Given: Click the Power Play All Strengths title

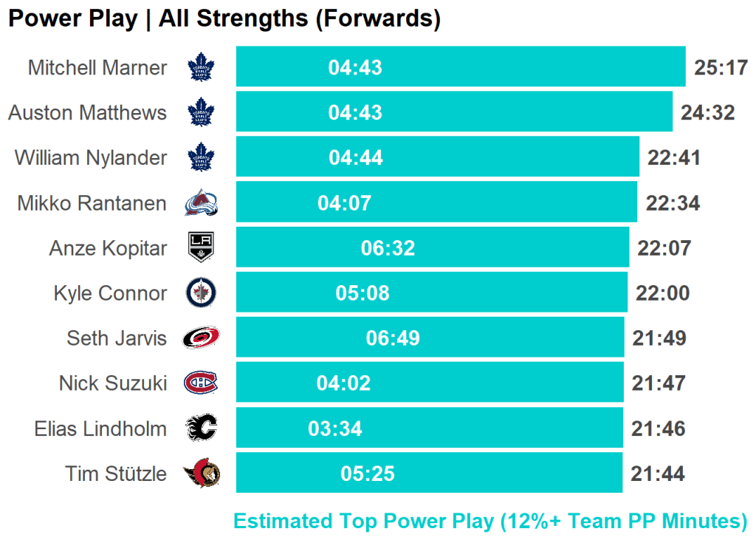Looking at the screenshot, I should tap(224, 19).
